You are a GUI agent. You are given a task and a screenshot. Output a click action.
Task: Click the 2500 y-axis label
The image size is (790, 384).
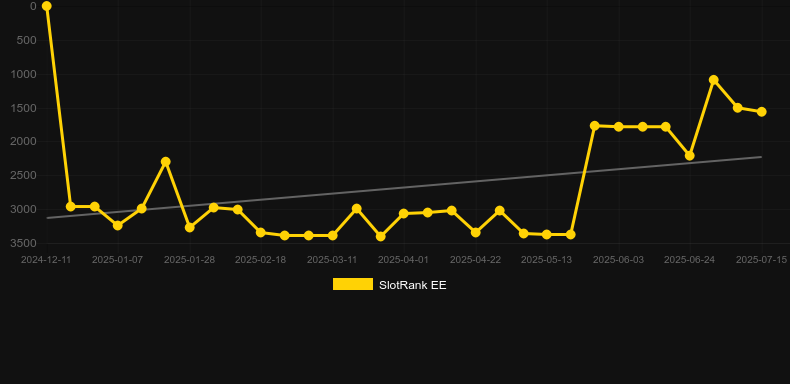pos(24,175)
